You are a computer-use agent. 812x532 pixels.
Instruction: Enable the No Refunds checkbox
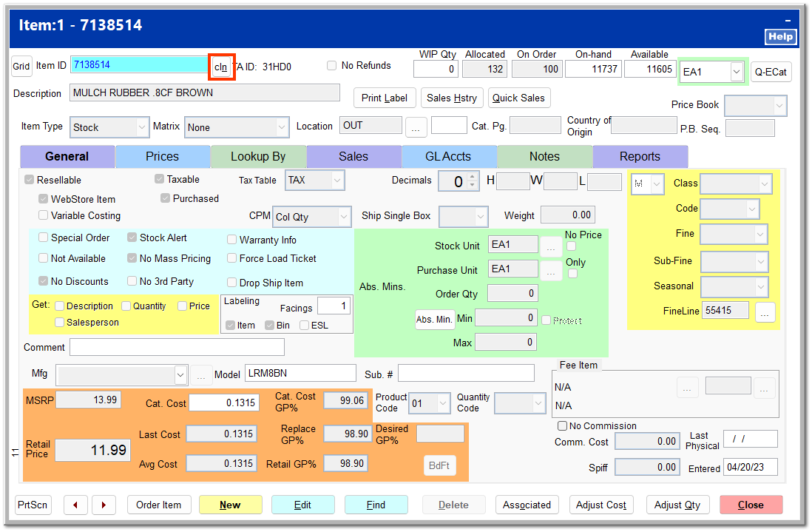332,66
